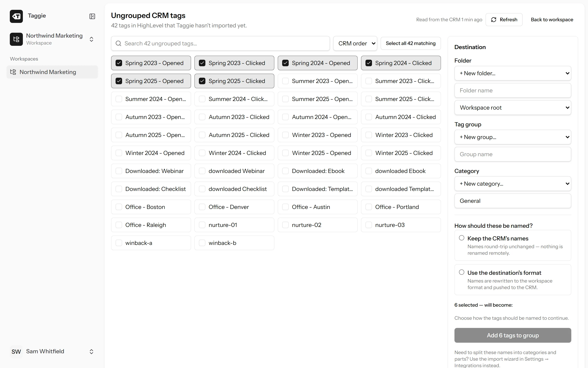This screenshot has width=588, height=368.
Task: Select Northwind Marketing in Workspaces list
Action: click(x=52, y=72)
